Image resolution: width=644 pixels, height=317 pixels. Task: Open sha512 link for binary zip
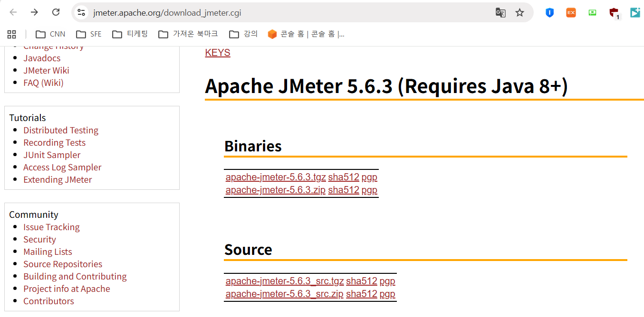click(344, 190)
